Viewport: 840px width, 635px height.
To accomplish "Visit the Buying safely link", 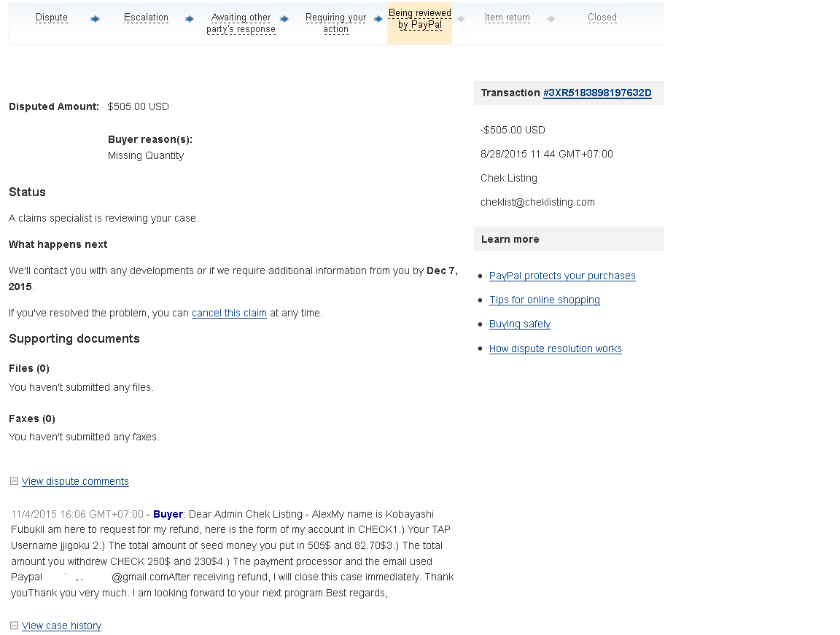I will (520, 324).
